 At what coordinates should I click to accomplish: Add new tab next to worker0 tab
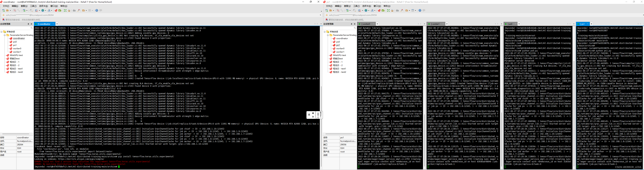(378, 24)
